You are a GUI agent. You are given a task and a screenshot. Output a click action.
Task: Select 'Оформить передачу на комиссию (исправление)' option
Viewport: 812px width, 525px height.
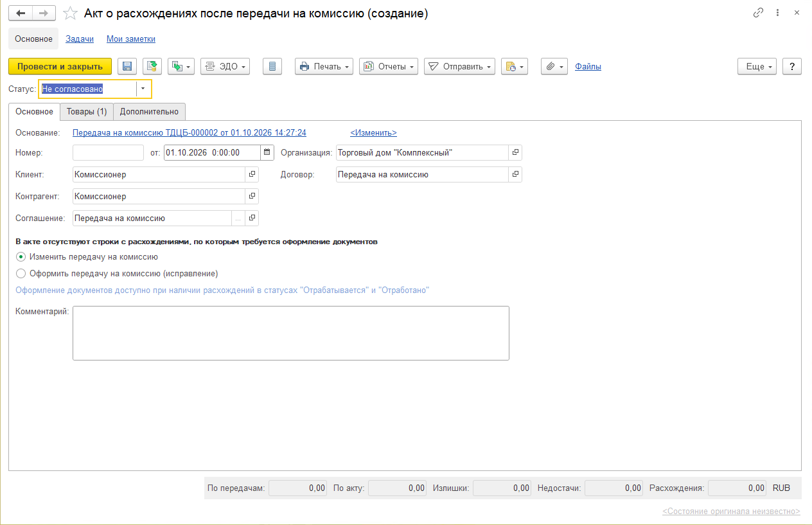coord(117,273)
